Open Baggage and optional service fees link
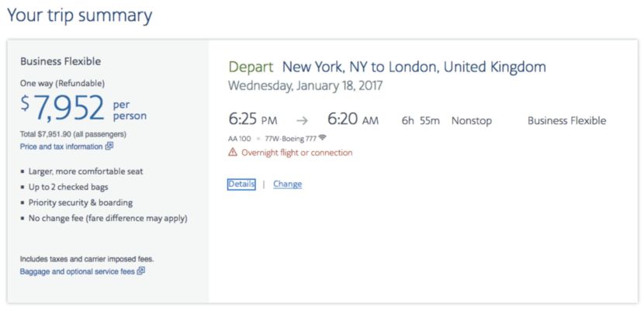644x311 pixels. [x=78, y=271]
